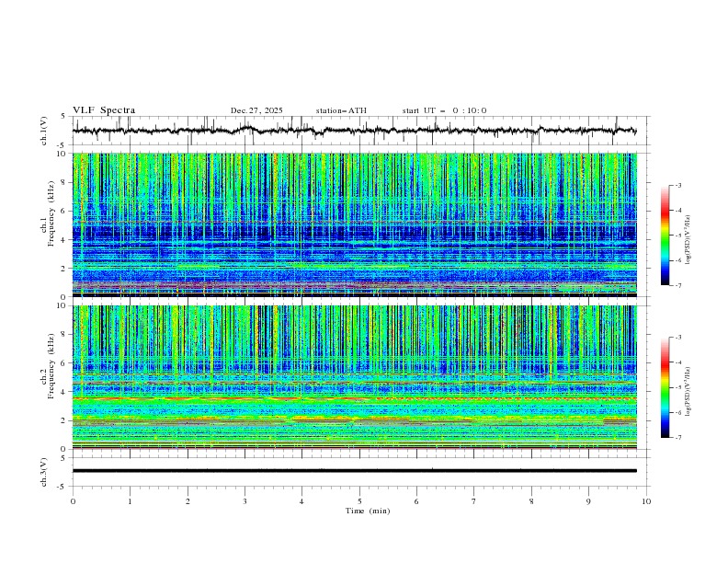
Task: Click the ch.1 waveform trace panel
Action: click(360, 131)
